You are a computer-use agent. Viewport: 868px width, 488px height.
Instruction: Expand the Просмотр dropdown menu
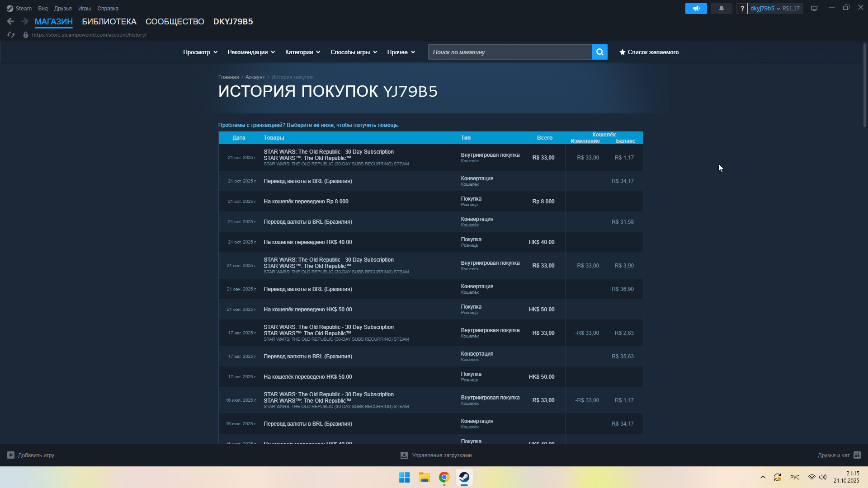200,52
